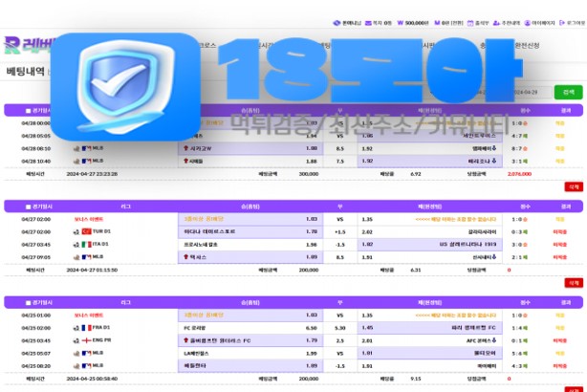The image size is (587, 392).
Task: Click the bet time 2024-04-27 23:23:28
Action: click(x=92, y=174)
